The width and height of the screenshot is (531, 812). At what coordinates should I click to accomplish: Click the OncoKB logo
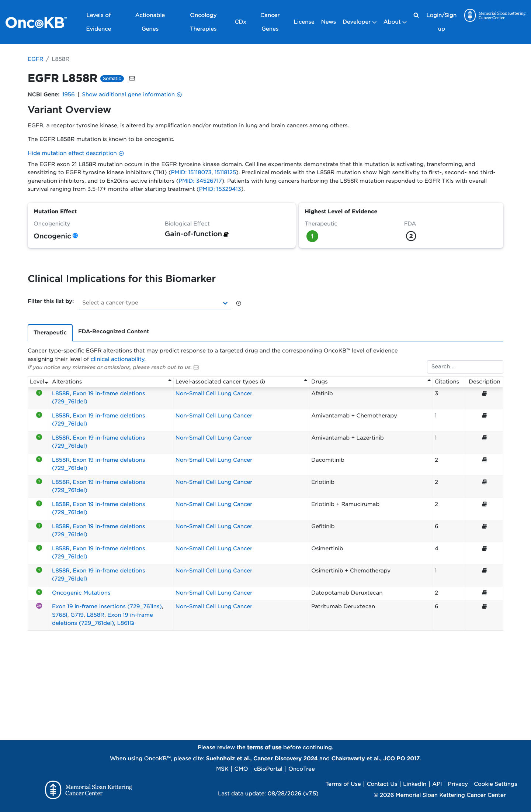pos(36,23)
